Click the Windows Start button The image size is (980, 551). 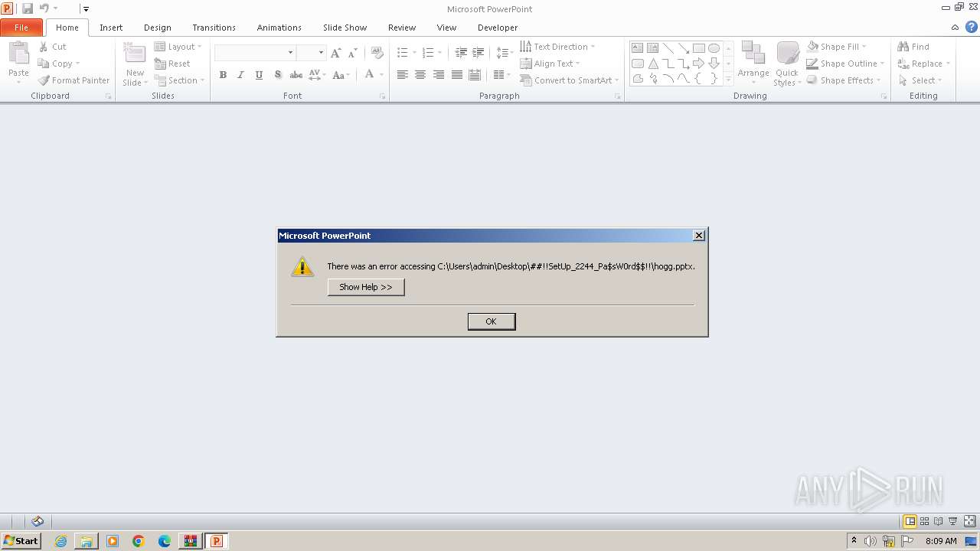pos(21,541)
